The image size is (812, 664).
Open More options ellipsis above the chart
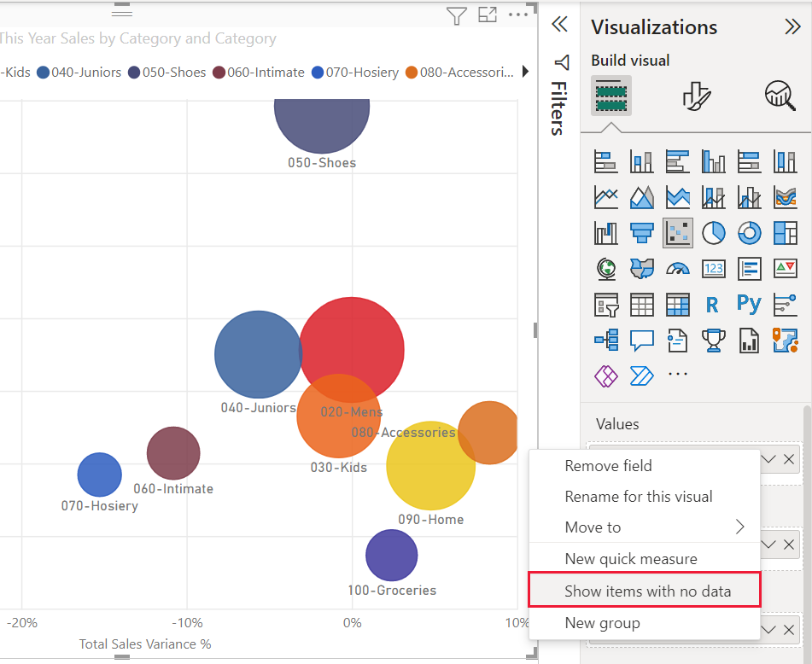tap(517, 15)
